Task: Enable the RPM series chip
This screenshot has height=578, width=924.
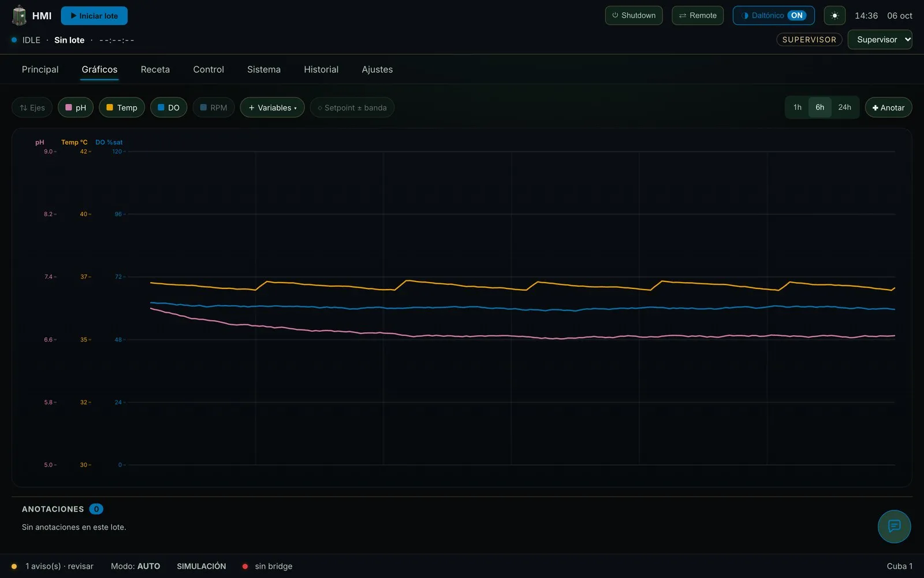Action: coord(214,108)
